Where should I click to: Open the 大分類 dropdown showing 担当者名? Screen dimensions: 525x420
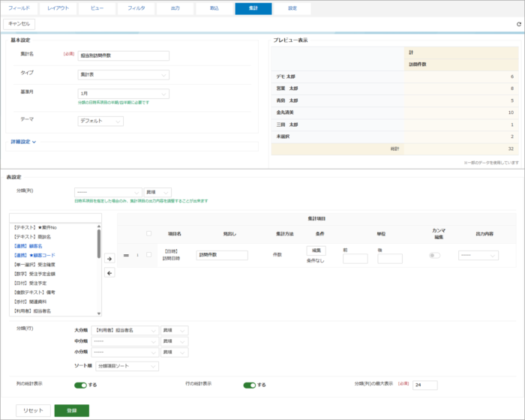tap(125, 330)
